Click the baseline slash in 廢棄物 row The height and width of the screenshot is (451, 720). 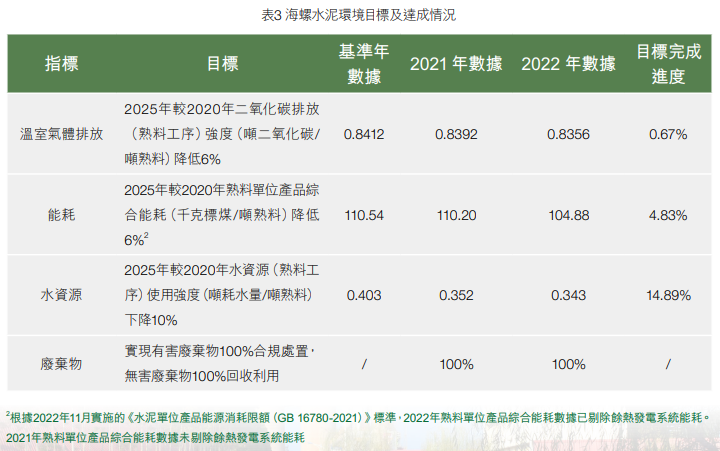[x=364, y=364]
